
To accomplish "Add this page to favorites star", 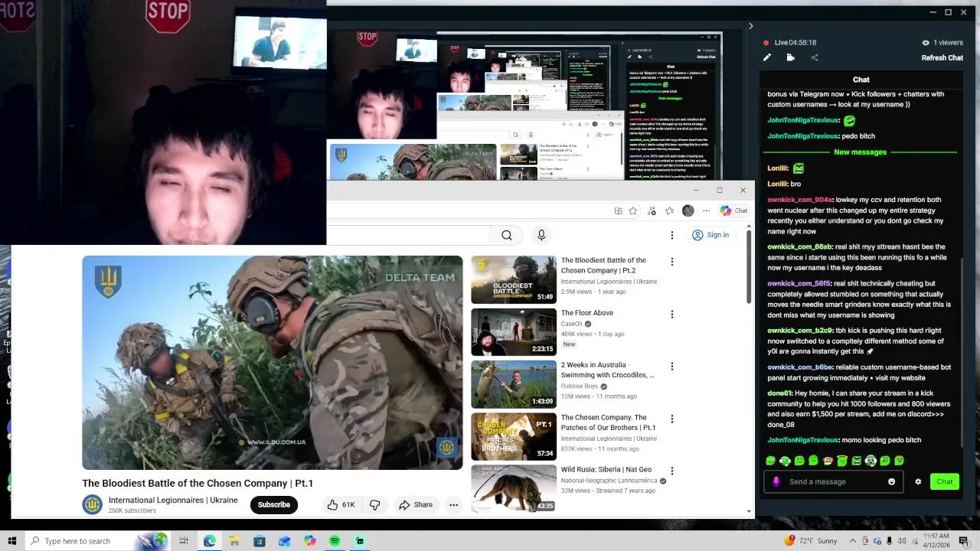I will [633, 211].
